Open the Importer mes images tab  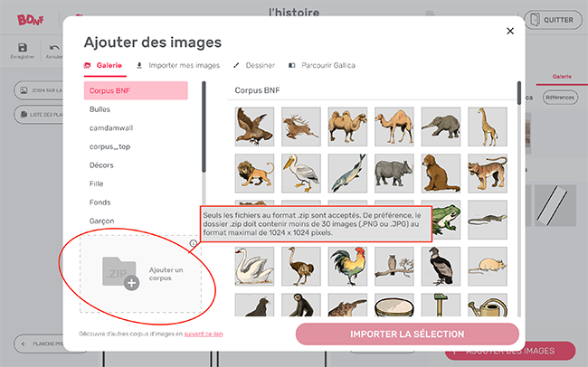(177, 65)
